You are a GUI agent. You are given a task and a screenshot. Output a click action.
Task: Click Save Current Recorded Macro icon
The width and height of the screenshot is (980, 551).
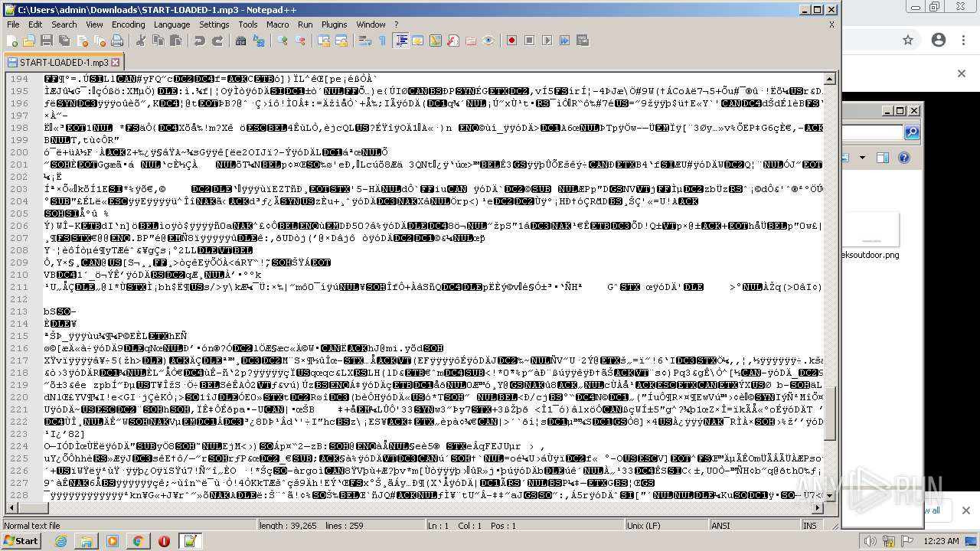(x=583, y=41)
